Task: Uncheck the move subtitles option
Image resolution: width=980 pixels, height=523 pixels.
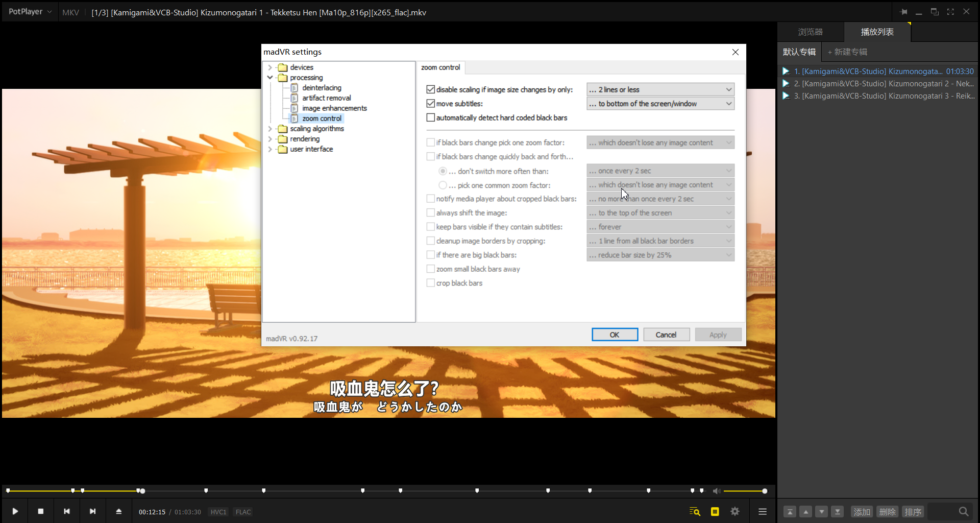Action: coord(431,104)
